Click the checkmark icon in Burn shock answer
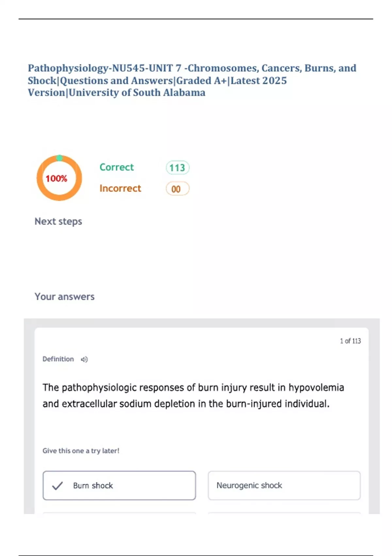 point(57,486)
